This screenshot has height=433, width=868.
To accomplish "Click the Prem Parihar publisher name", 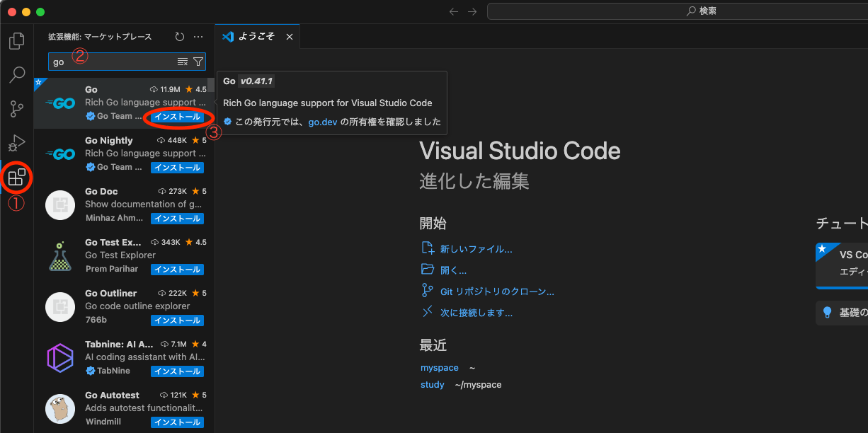I will 112,269.
